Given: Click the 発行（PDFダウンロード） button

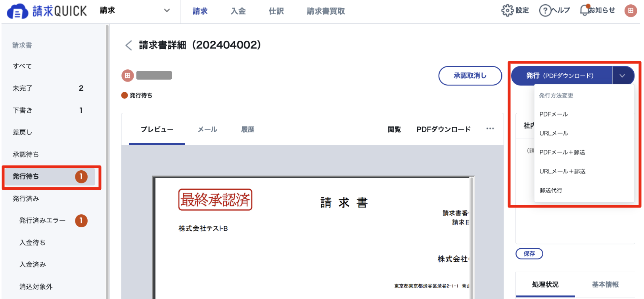Looking at the screenshot, I should (x=561, y=76).
